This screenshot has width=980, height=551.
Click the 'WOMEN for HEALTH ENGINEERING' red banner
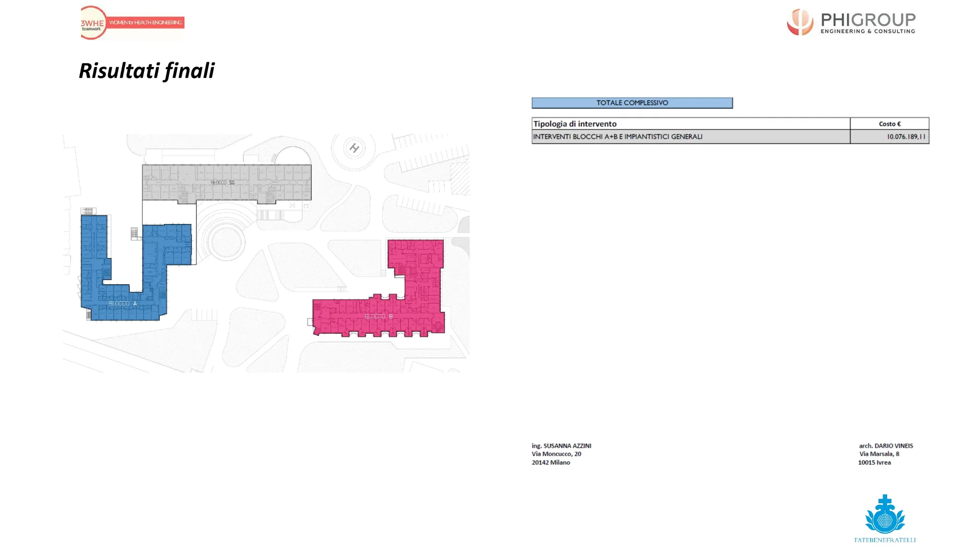pos(146,22)
